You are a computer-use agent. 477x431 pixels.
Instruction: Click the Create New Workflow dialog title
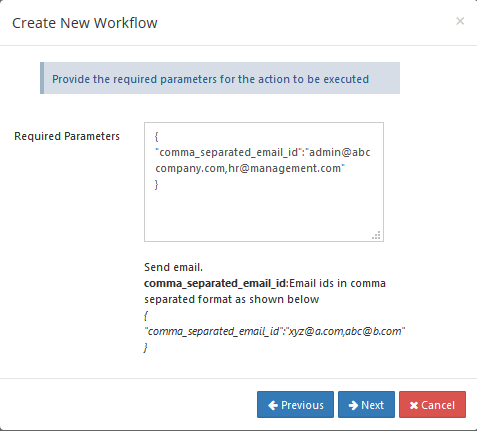tap(85, 23)
